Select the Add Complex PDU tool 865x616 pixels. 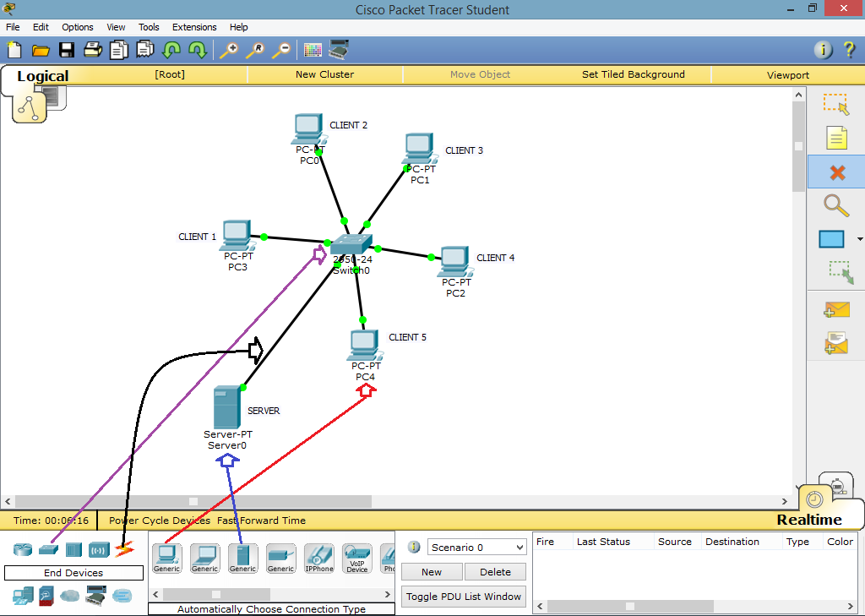[x=836, y=344]
